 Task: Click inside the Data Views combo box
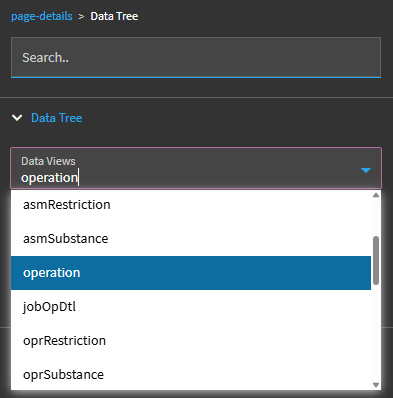[x=196, y=168]
